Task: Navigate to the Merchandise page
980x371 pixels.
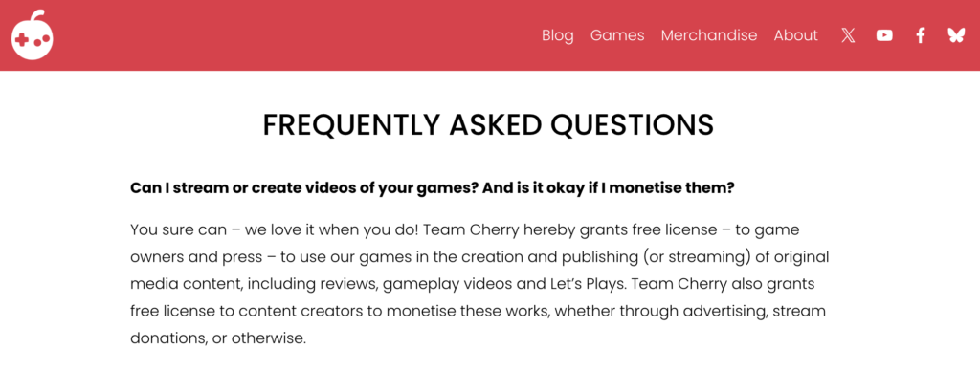Action: pos(709,35)
